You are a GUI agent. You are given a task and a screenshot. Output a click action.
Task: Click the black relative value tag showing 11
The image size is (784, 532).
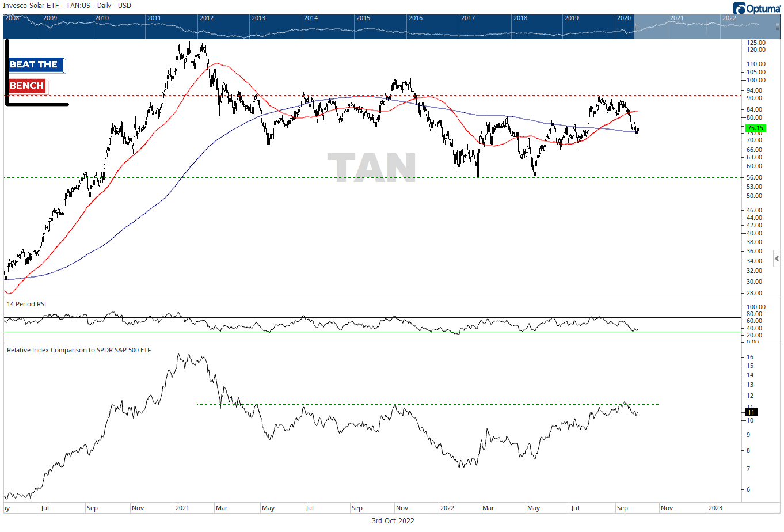[751, 412]
